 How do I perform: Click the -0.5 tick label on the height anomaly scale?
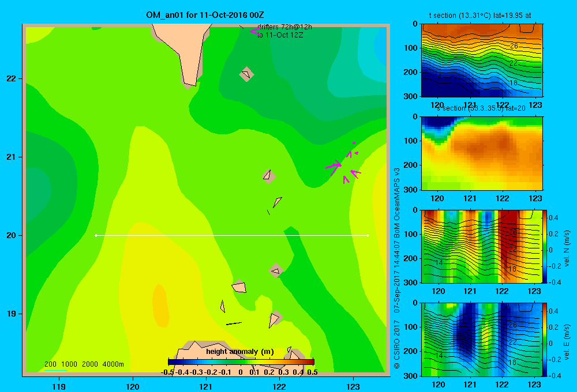tap(167, 372)
